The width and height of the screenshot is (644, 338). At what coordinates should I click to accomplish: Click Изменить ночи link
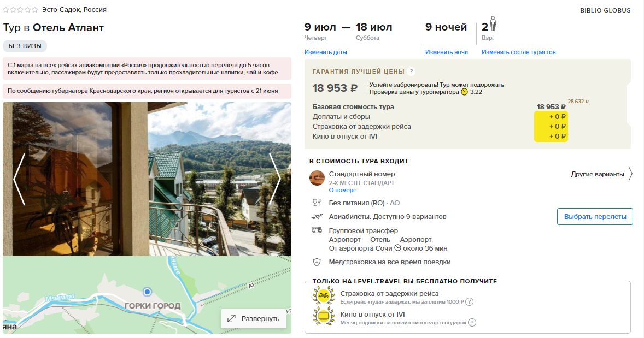(447, 52)
